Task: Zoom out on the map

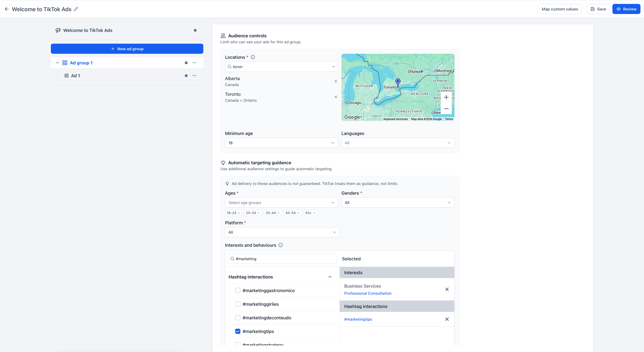Action: click(x=446, y=109)
